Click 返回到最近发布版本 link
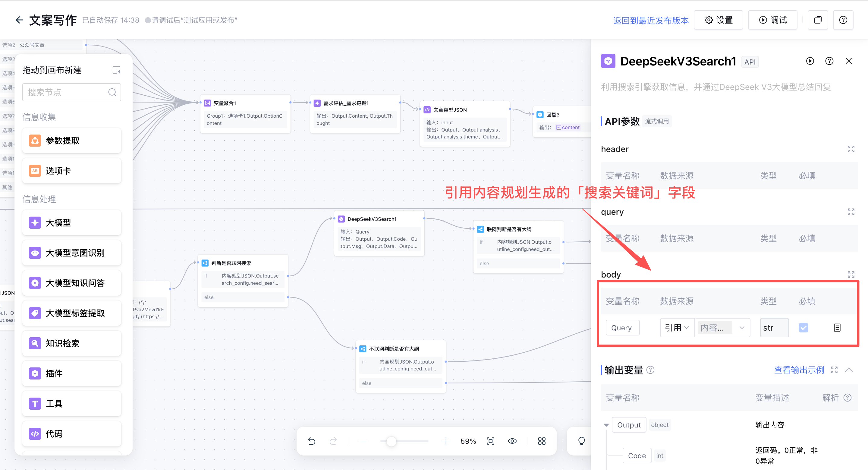The height and width of the screenshot is (470, 868). tap(651, 20)
